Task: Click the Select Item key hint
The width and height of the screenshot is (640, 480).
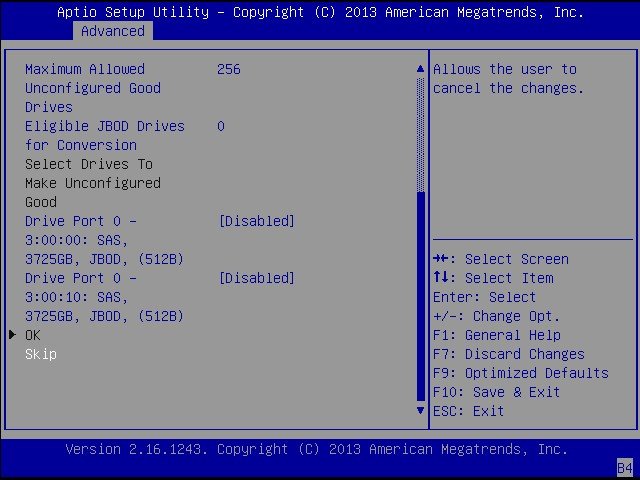Action: click(x=493, y=278)
